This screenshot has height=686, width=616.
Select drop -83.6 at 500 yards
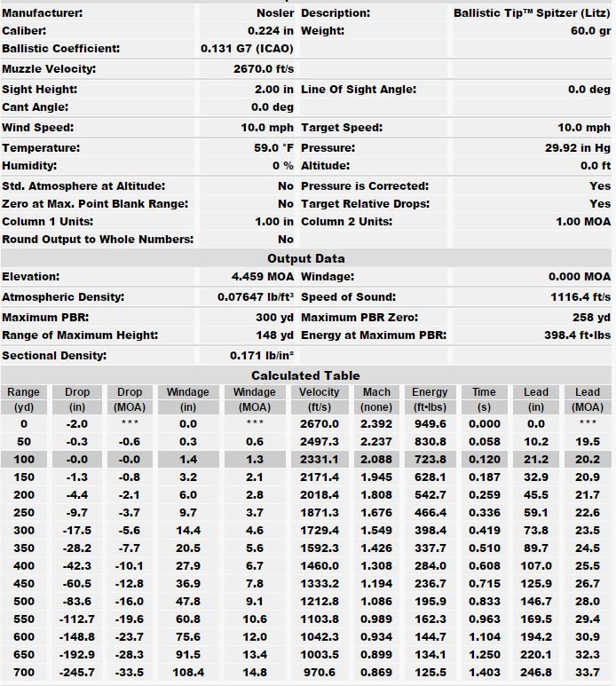point(77,602)
